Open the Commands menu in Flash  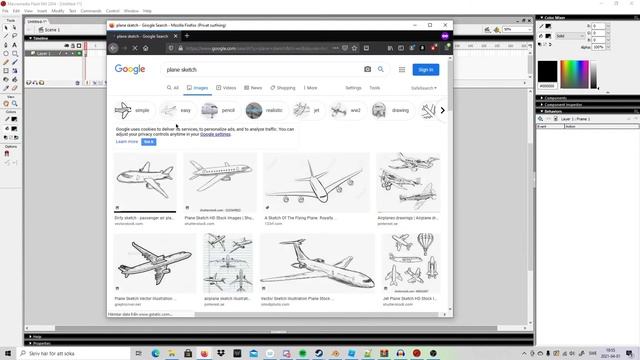(91, 11)
